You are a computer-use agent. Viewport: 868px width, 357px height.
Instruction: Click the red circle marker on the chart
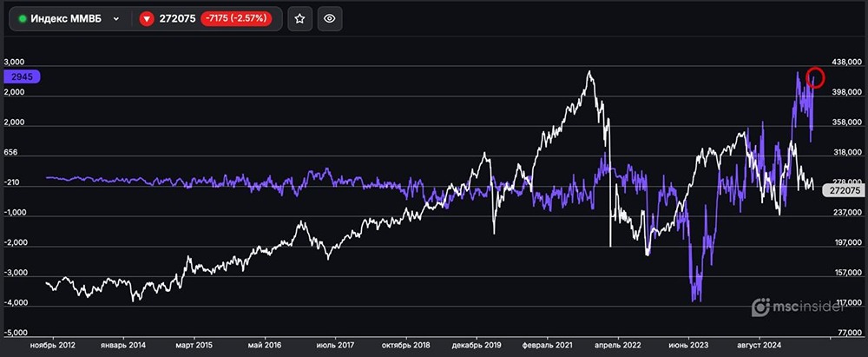[815, 77]
